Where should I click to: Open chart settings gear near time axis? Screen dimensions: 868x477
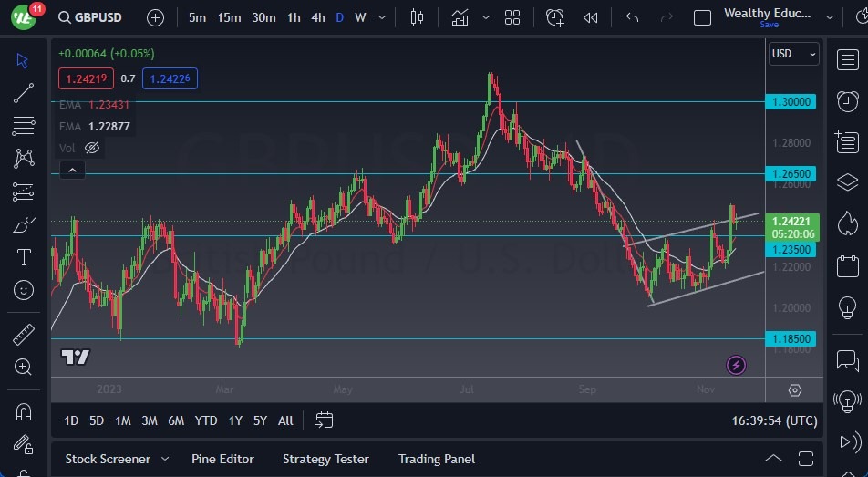click(x=795, y=390)
